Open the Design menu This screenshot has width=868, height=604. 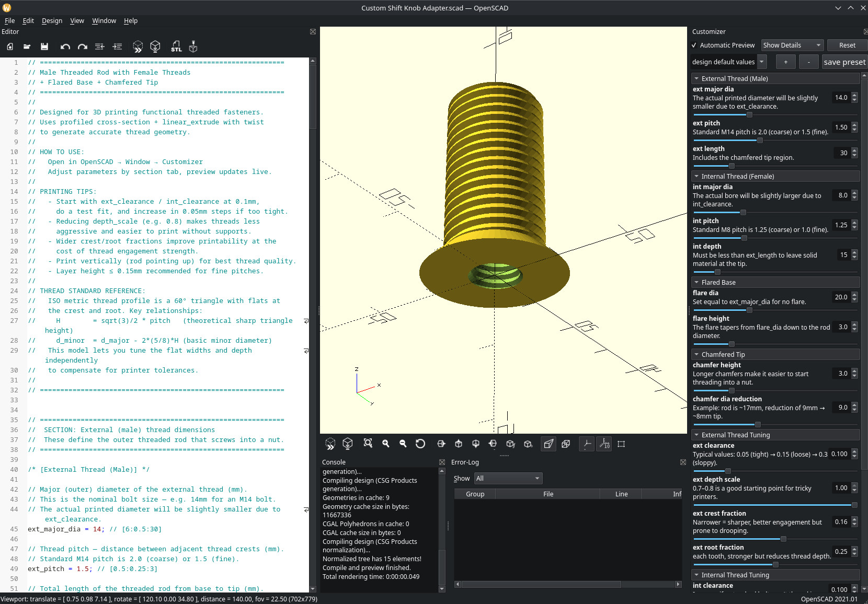52,21
